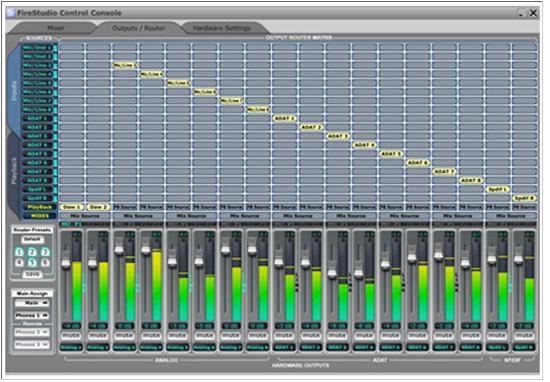Screen dimensions: 550x382
Task: Mute the Spdif L output channel
Action: [497, 336]
